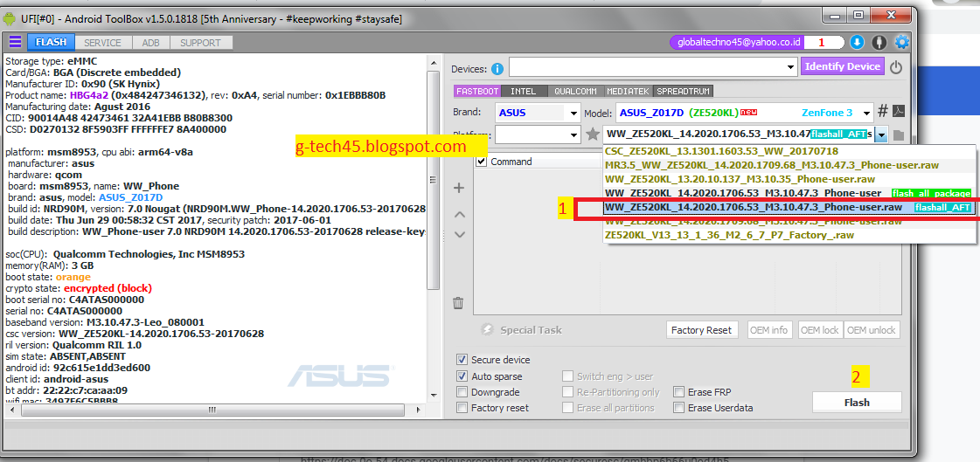
Task: Switch to the SUPPORT tab
Action: [200, 43]
